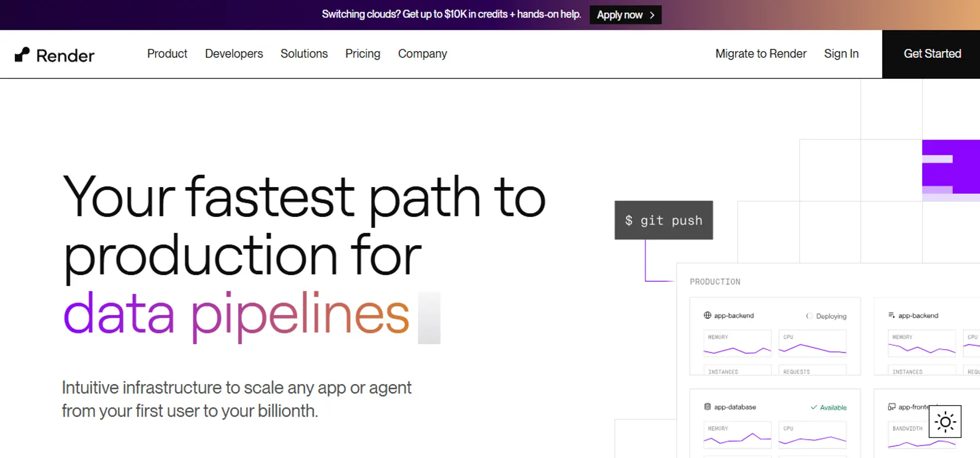Click the green Available checkmark icon

(814, 407)
